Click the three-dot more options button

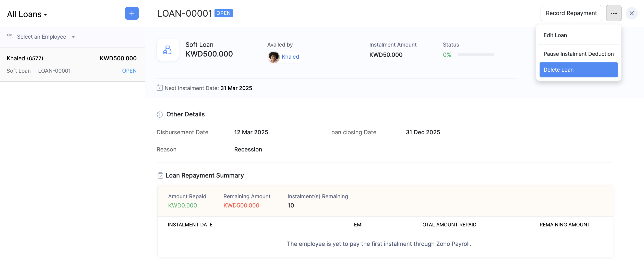[x=614, y=13]
